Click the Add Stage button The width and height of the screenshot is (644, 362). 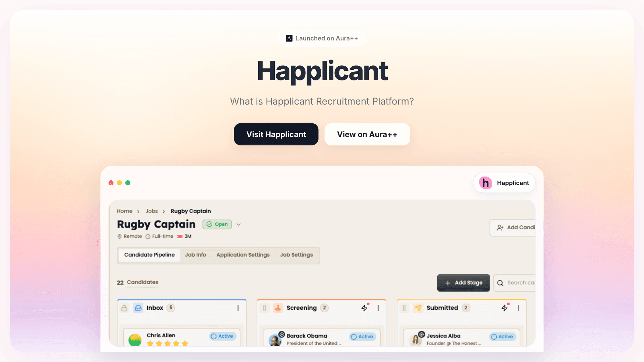[x=464, y=283]
